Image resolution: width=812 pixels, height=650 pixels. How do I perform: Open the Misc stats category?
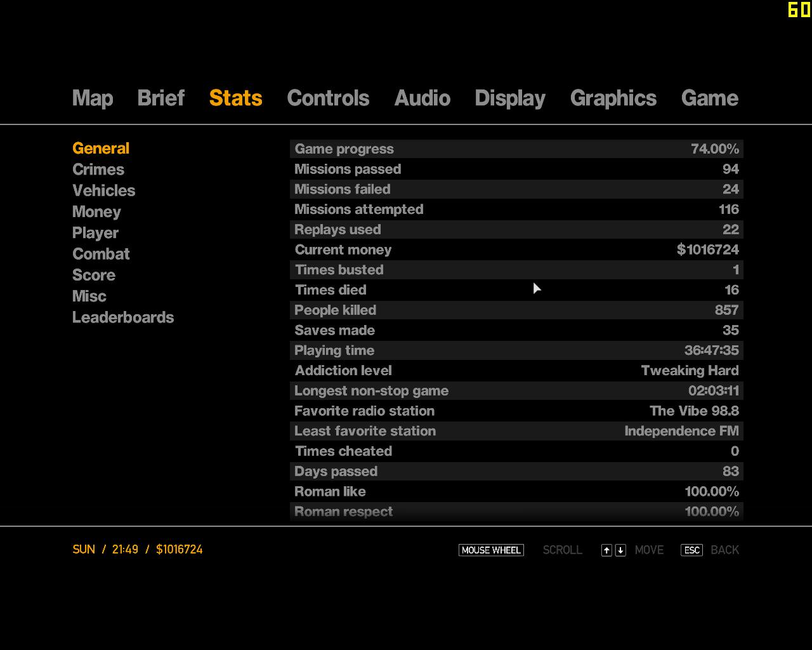tap(89, 296)
